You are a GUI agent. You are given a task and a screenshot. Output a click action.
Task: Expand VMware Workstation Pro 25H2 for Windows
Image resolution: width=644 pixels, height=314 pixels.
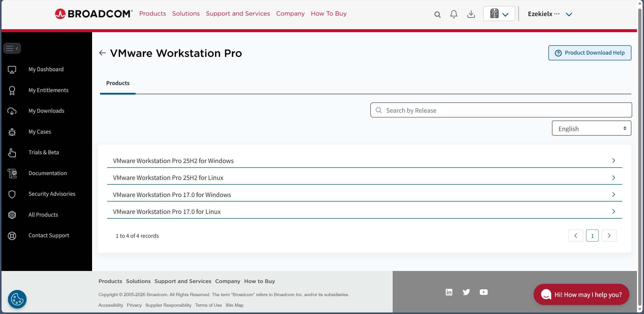[x=364, y=161]
